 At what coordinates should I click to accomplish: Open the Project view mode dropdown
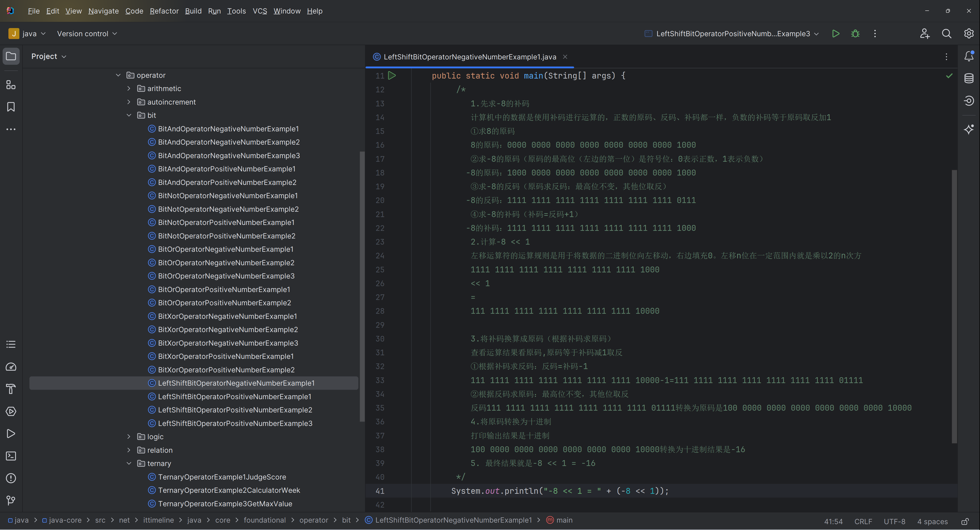(x=49, y=56)
